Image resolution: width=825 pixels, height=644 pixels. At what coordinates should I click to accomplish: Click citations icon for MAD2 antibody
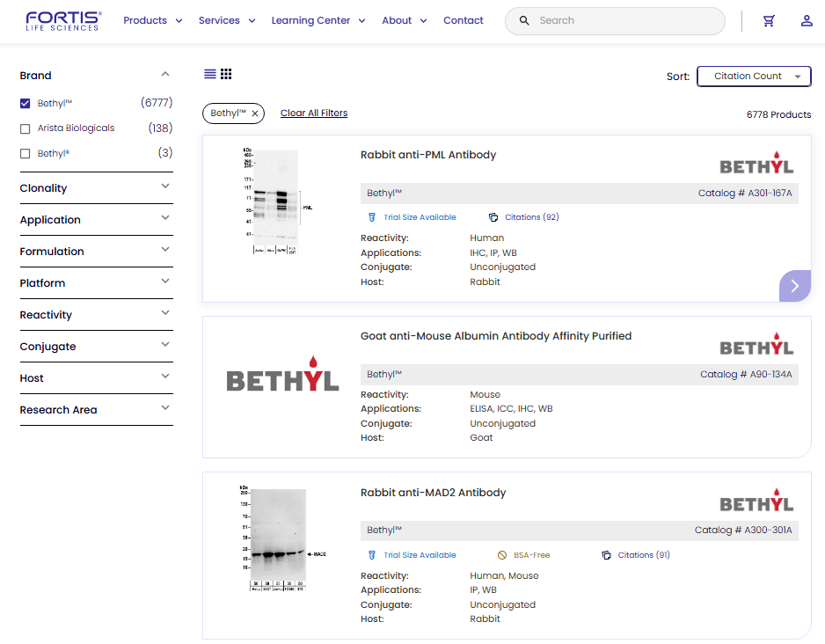point(606,555)
